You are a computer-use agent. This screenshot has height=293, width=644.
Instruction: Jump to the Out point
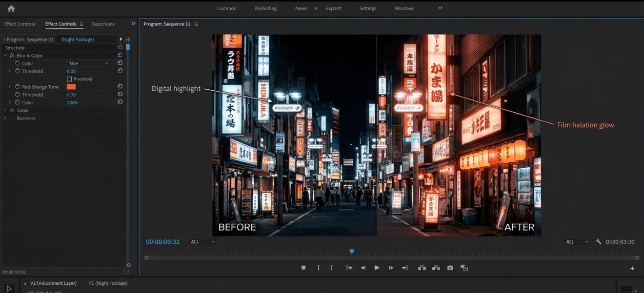click(405, 268)
